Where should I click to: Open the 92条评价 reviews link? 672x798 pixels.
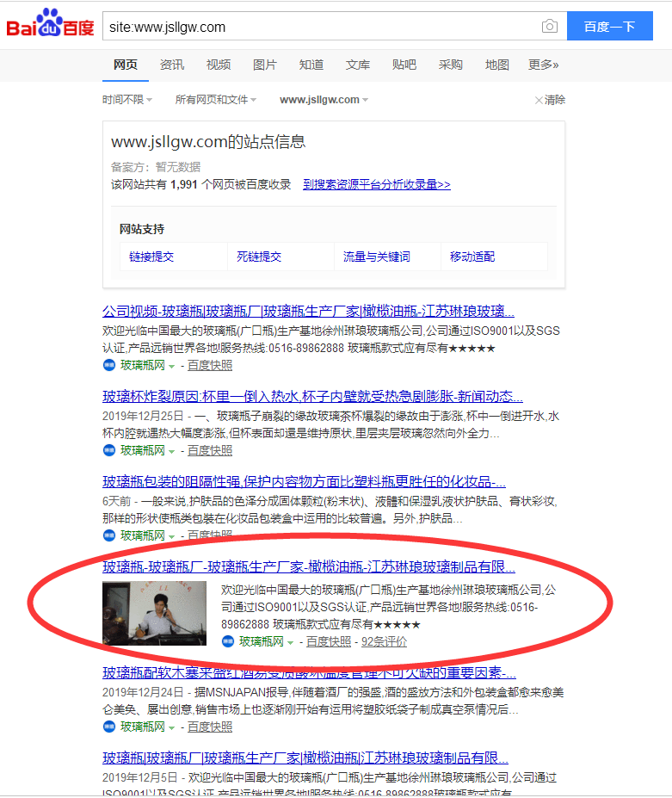click(384, 642)
